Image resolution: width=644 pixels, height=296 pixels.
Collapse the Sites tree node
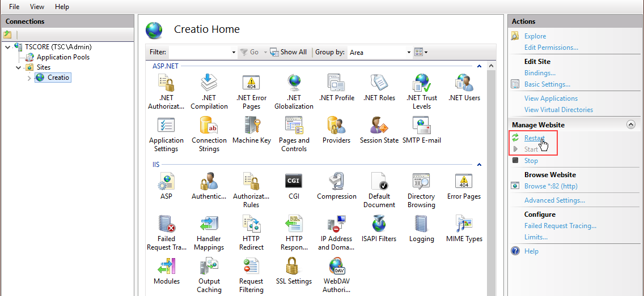pos(19,67)
